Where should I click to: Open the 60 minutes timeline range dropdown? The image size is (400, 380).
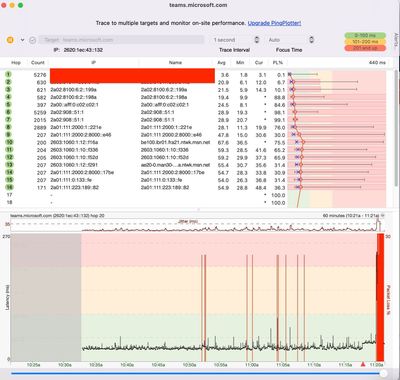(x=383, y=216)
